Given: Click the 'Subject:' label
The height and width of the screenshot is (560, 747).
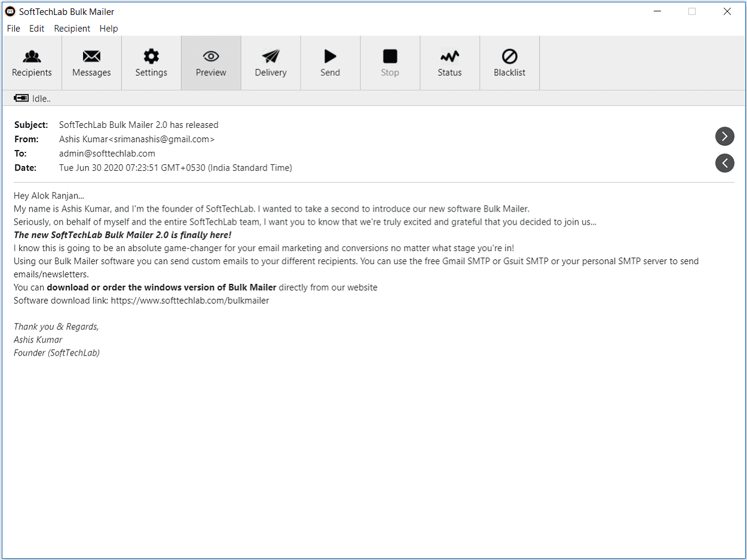Looking at the screenshot, I should 31,125.
